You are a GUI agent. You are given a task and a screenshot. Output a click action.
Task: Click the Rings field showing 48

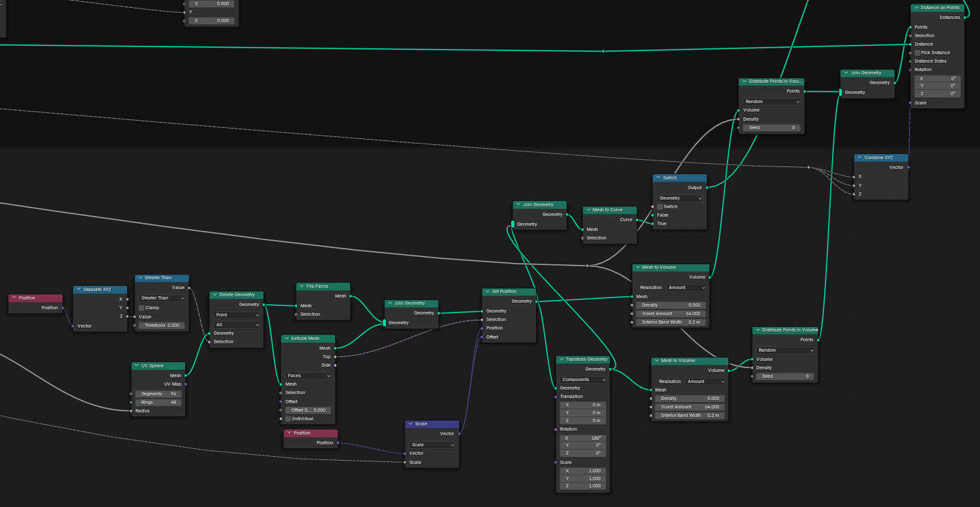(x=158, y=403)
